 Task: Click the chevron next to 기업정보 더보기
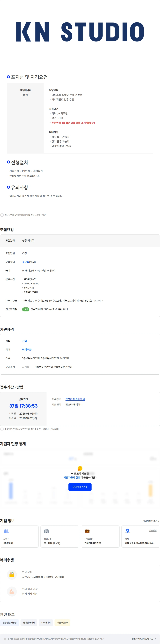pos(159,521)
